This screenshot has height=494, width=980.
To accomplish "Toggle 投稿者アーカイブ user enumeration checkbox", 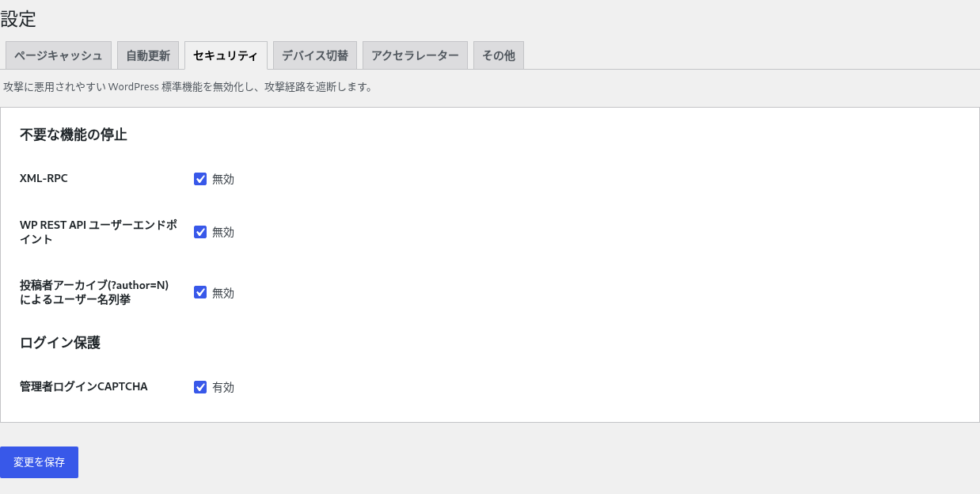I will pos(200,292).
